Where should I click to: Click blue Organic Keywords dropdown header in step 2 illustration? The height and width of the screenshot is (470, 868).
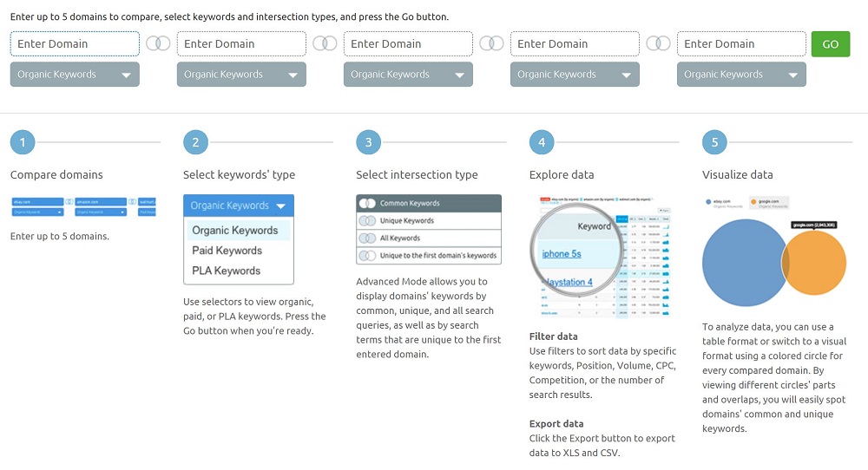point(239,206)
